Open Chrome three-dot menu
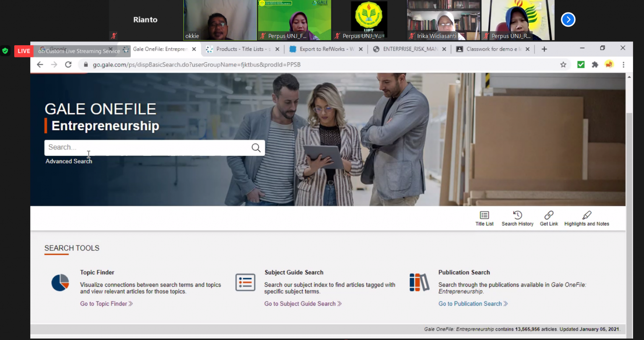Image resolution: width=644 pixels, height=340 pixels. 623,64
